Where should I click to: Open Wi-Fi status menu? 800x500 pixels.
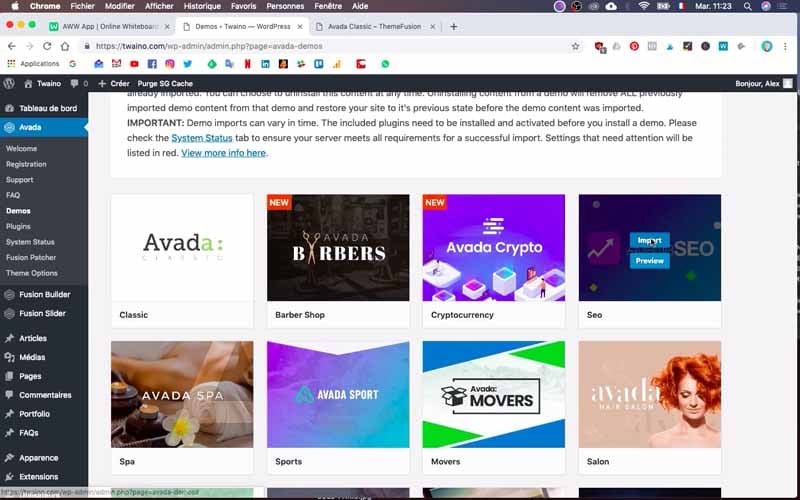(x=644, y=6)
